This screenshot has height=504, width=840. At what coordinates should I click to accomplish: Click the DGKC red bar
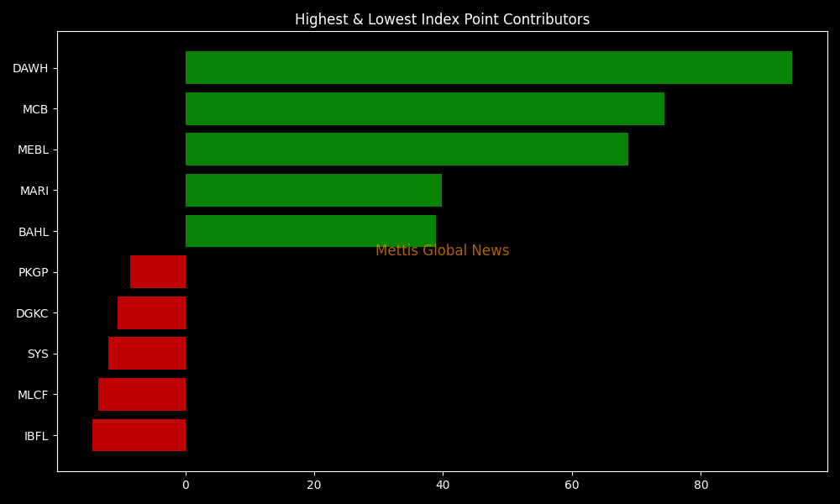click(x=151, y=312)
